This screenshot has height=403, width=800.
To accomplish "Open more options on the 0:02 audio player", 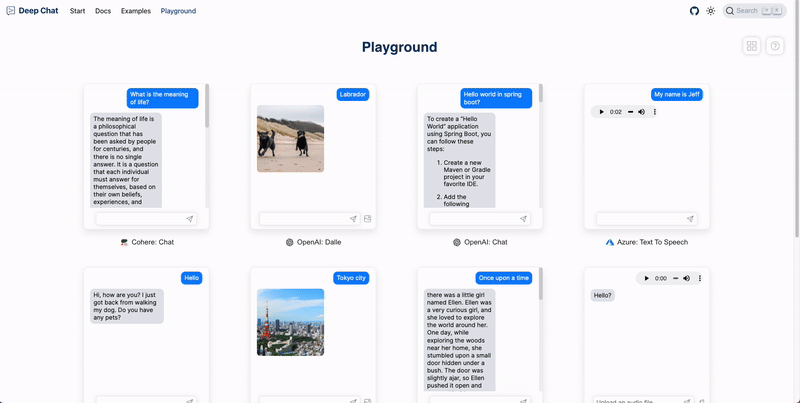I will pos(655,112).
